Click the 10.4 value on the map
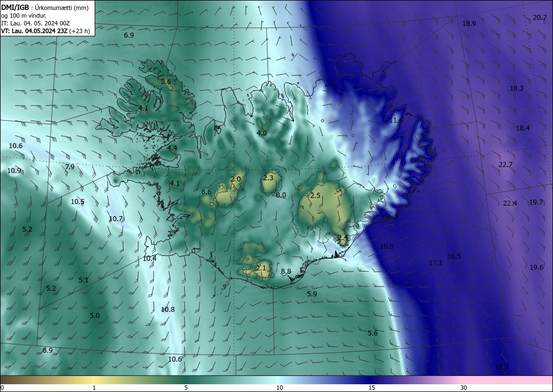 pos(149,258)
